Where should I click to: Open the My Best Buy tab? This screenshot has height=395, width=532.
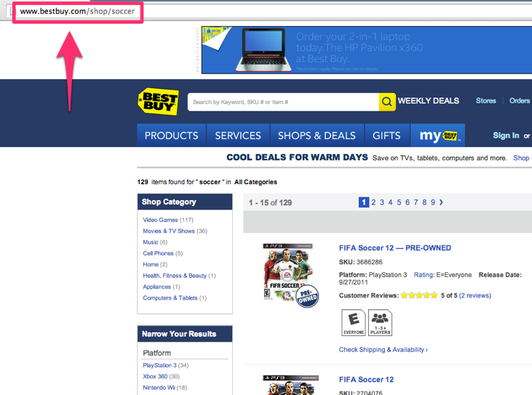coord(438,135)
